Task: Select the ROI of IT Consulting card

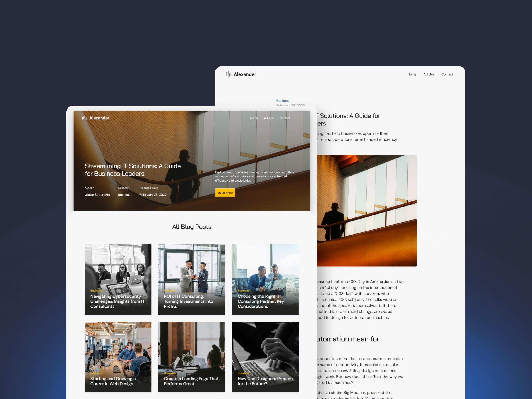Action: tap(192, 279)
